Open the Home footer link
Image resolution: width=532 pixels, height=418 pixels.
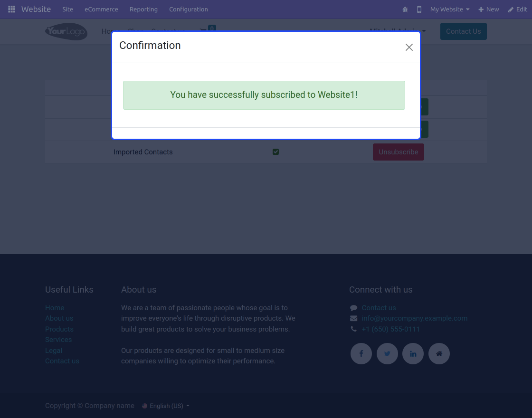click(x=55, y=308)
